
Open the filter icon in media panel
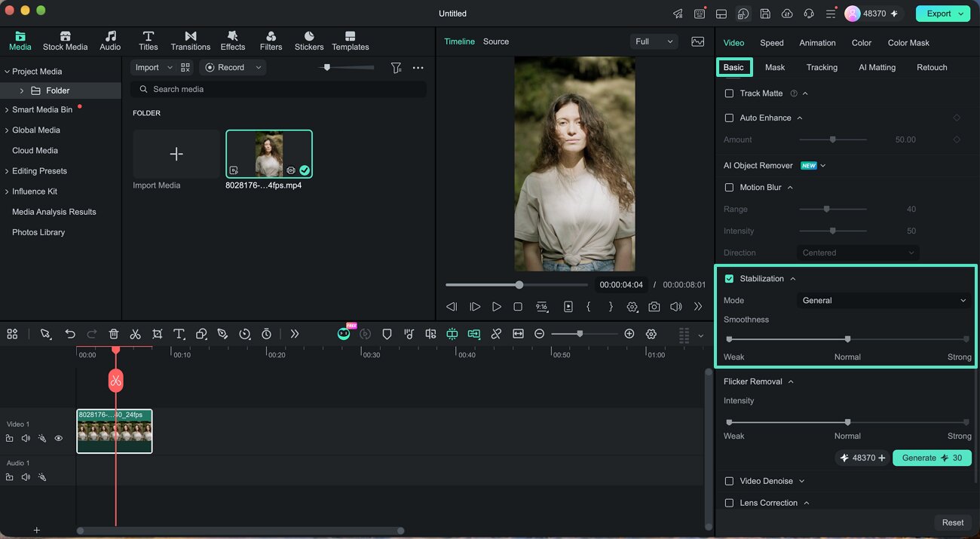(x=396, y=68)
